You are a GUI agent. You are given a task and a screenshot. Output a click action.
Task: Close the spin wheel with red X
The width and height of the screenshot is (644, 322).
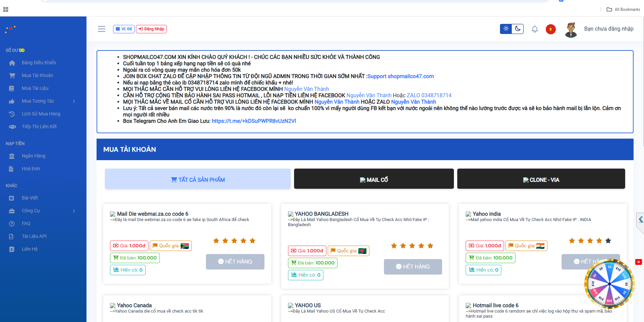click(x=638, y=262)
